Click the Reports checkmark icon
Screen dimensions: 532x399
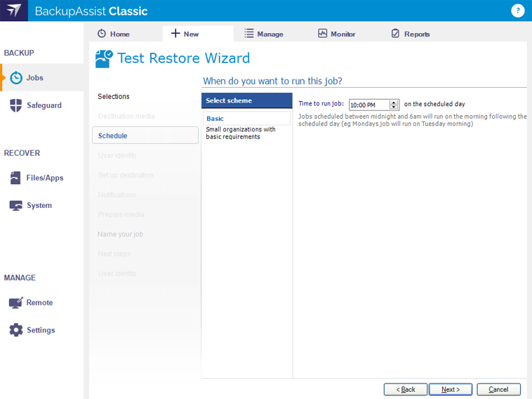click(396, 33)
